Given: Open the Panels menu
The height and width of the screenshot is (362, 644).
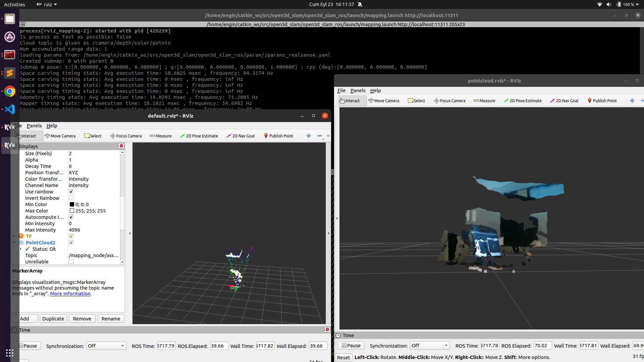Looking at the screenshot, I should tap(34, 126).
